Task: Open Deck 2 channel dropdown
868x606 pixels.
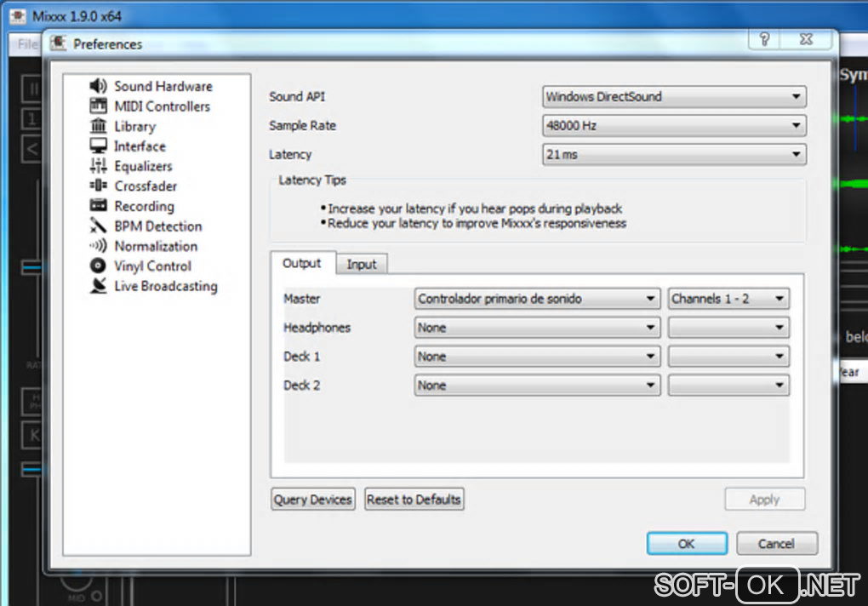Action: (x=728, y=386)
